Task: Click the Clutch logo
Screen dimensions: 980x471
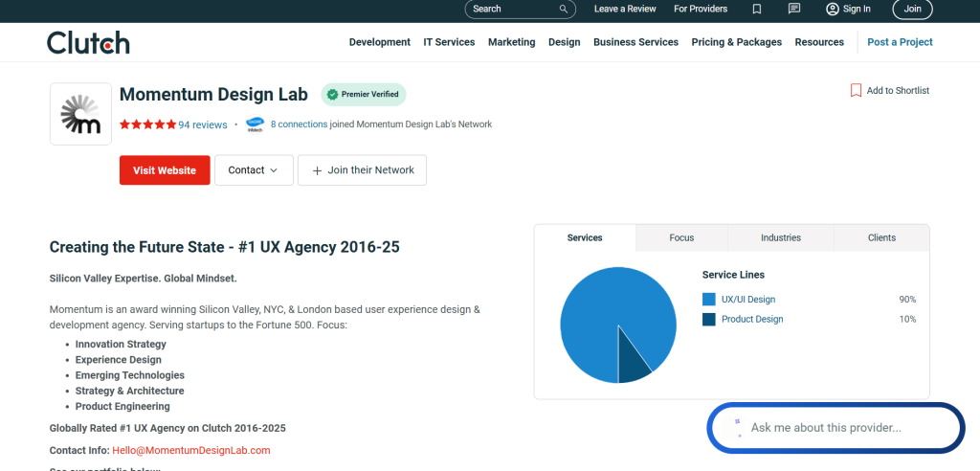Action: (x=88, y=42)
